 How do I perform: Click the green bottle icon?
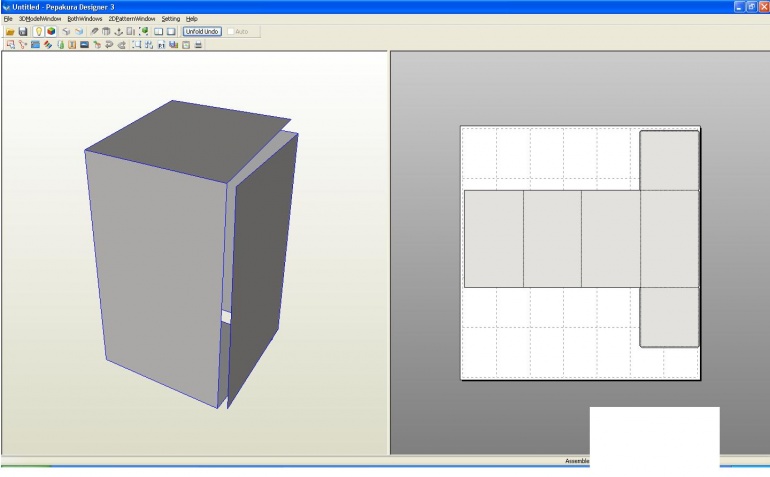[60, 45]
